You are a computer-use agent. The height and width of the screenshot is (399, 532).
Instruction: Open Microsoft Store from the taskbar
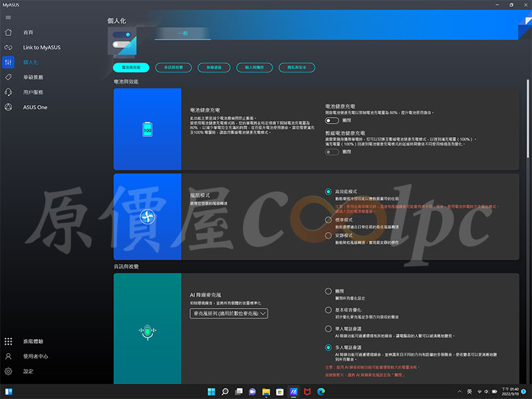(279, 392)
